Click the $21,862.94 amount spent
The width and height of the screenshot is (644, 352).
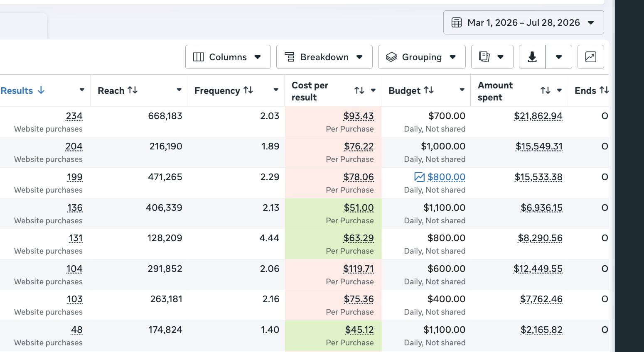click(538, 116)
